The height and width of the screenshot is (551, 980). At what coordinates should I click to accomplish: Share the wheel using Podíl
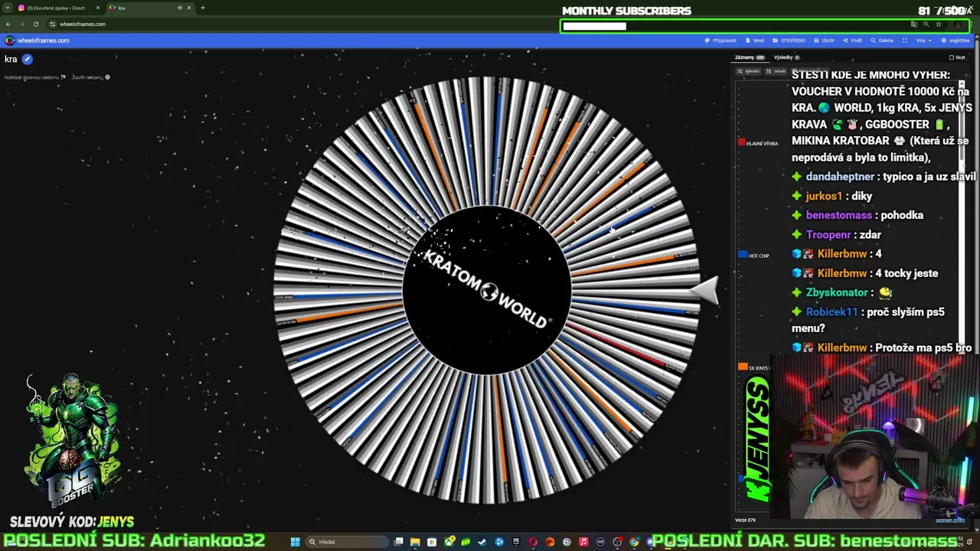852,41
